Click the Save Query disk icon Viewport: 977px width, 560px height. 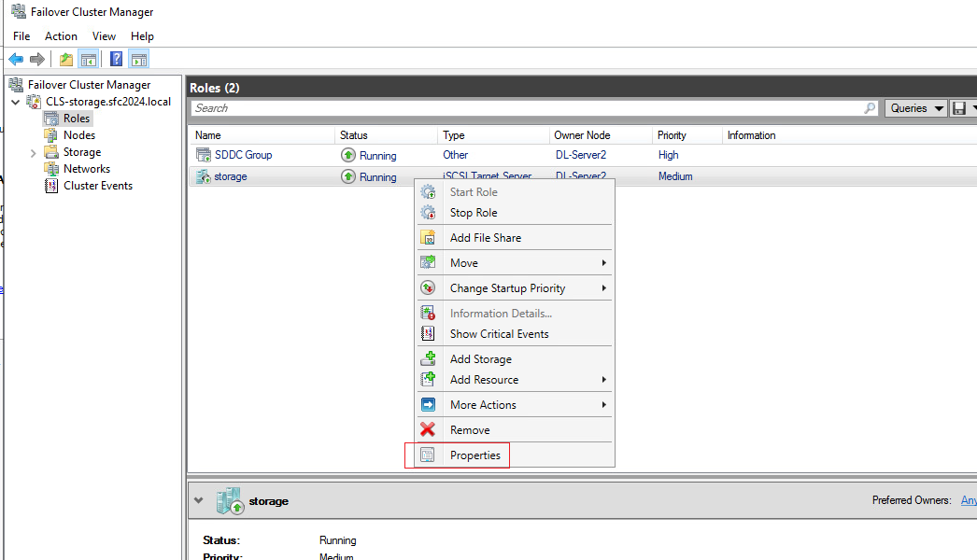959,108
